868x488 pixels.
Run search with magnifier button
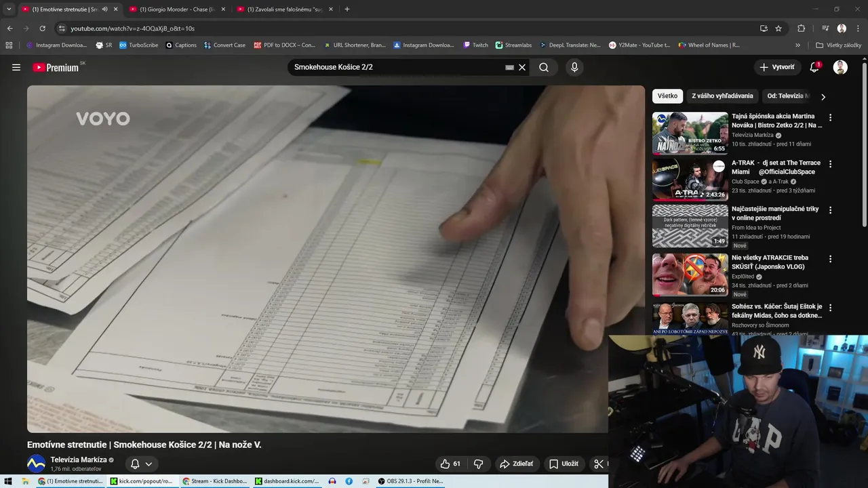tap(544, 67)
